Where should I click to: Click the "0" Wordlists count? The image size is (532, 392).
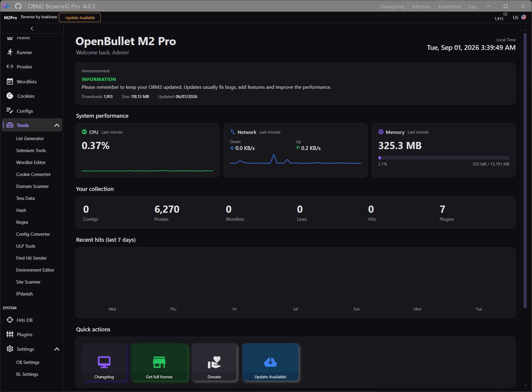[x=229, y=209]
